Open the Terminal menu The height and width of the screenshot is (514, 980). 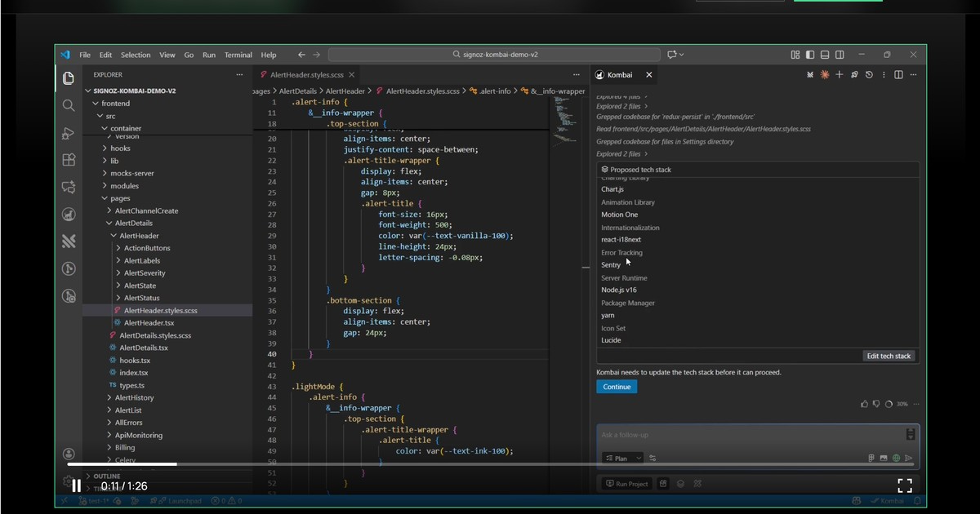pos(238,55)
